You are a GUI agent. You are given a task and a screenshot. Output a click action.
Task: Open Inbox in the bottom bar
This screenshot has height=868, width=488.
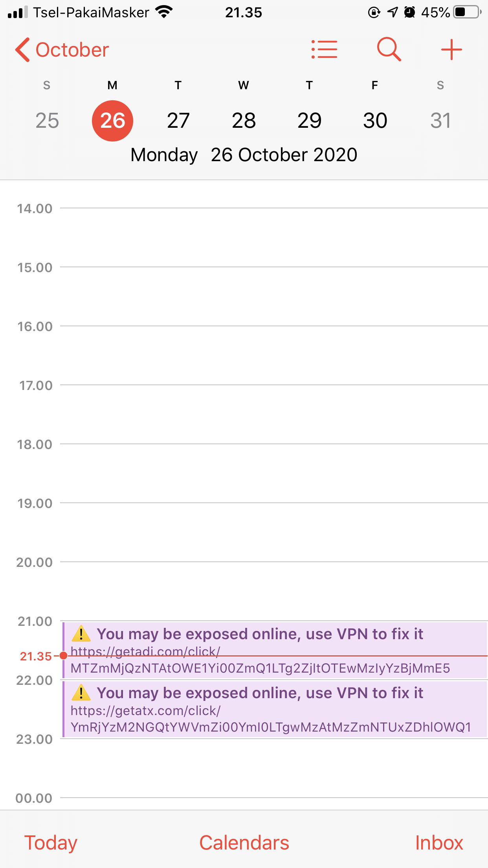point(439,843)
